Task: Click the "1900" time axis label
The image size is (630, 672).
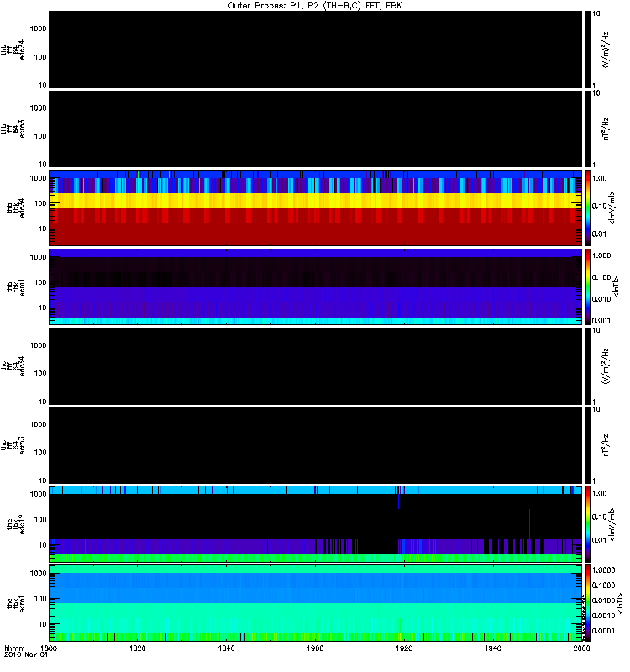Action: (316, 648)
